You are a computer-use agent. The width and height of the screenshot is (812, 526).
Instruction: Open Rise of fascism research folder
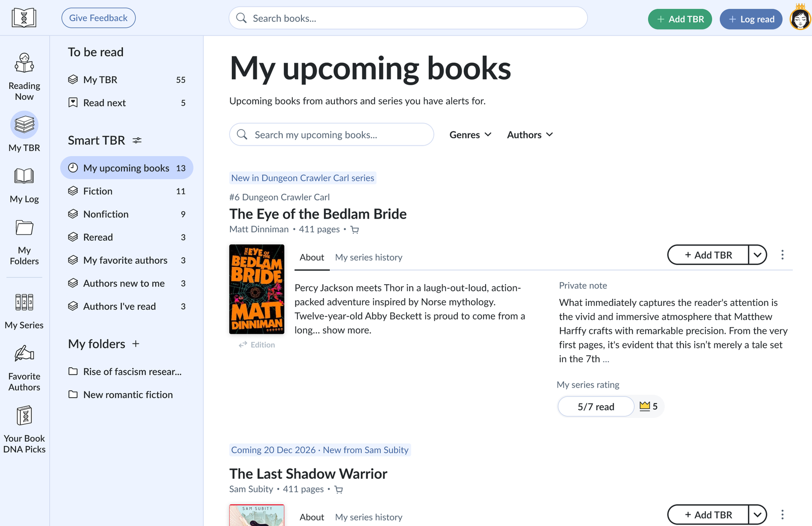pyautogui.click(x=127, y=372)
